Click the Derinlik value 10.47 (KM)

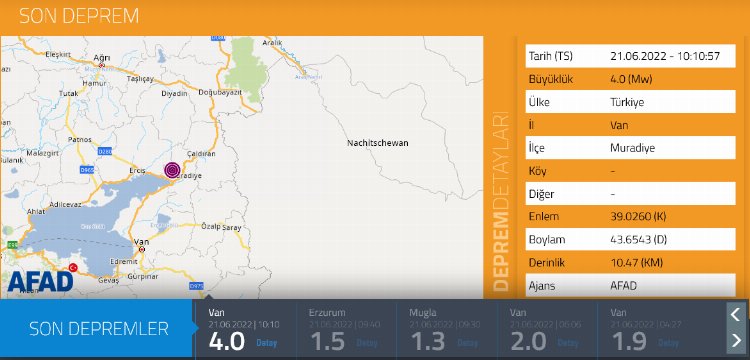click(x=636, y=262)
